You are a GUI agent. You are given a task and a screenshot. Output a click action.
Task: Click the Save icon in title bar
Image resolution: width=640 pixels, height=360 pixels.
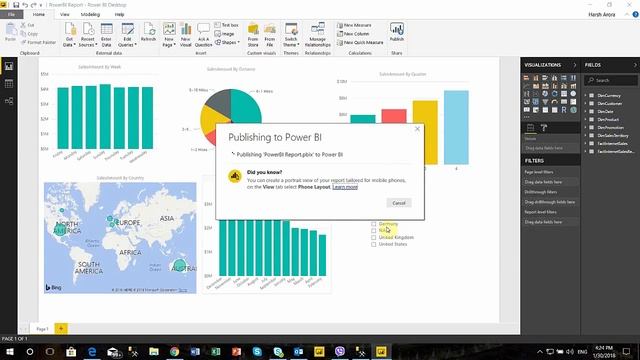coord(16,5)
